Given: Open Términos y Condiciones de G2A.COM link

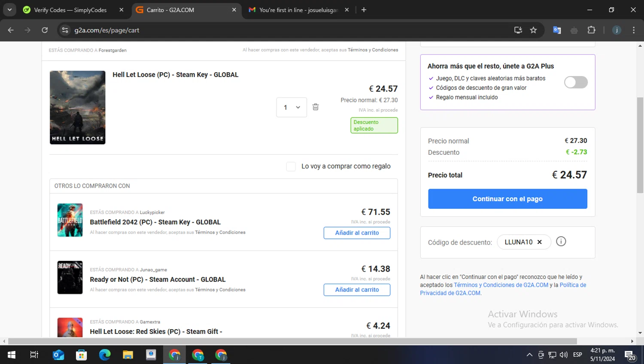Looking at the screenshot, I should tap(501, 285).
